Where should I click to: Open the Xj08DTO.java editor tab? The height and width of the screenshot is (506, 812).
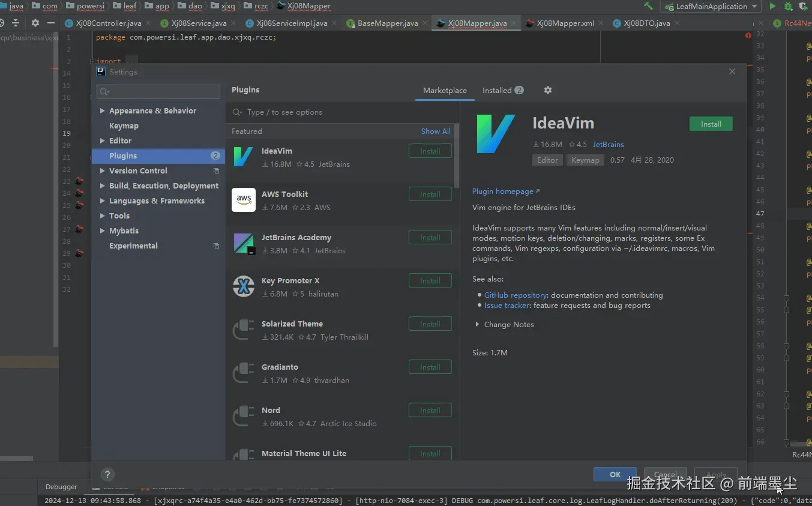[x=647, y=23]
